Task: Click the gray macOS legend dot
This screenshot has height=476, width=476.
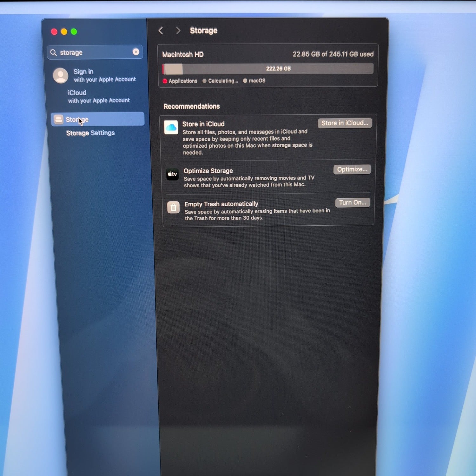Action: tap(245, 81)
